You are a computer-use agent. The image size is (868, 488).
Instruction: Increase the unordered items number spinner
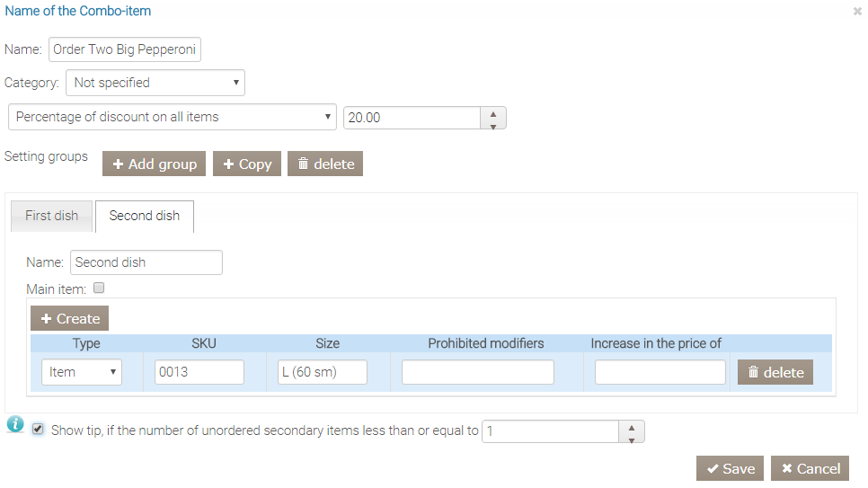coord(632,426)
